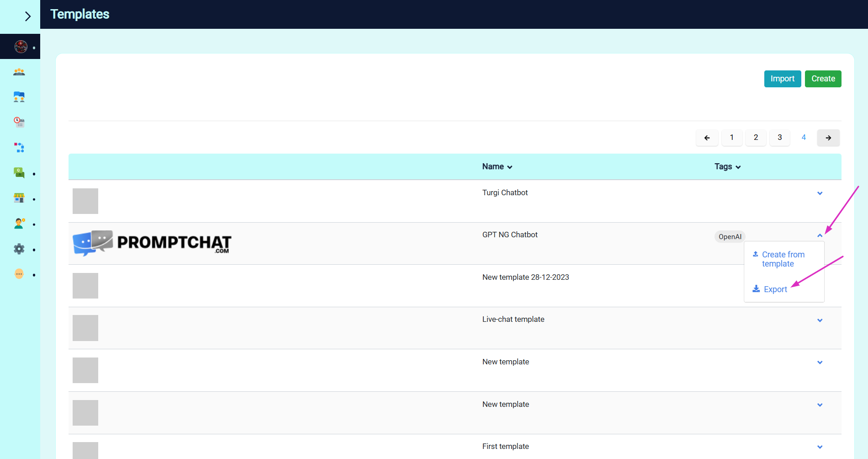Click the green Create button
This screenshot has height=459, width=868.
823,79
